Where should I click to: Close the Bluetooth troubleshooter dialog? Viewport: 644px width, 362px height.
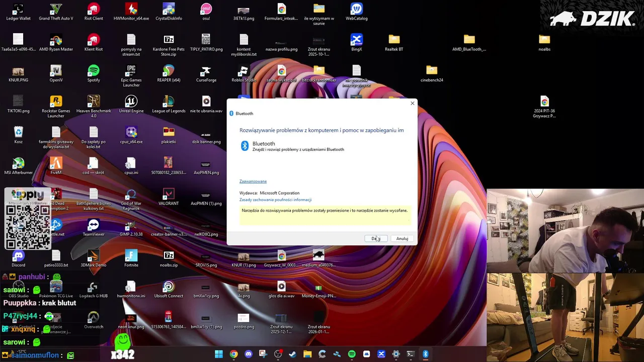coord(413,103)
